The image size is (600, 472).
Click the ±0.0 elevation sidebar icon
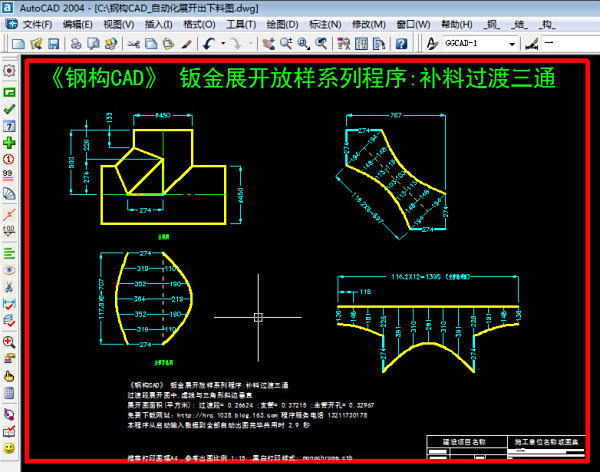coord(9,231)
